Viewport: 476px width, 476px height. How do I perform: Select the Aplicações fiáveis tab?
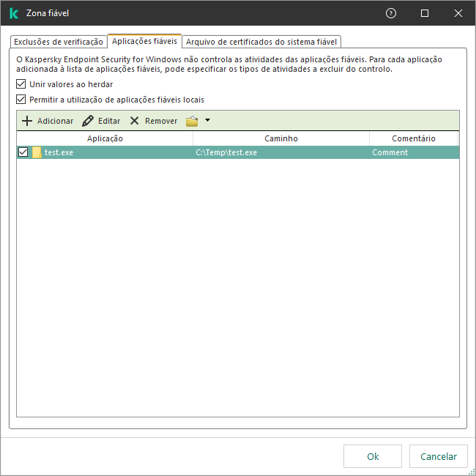point(144,41)
